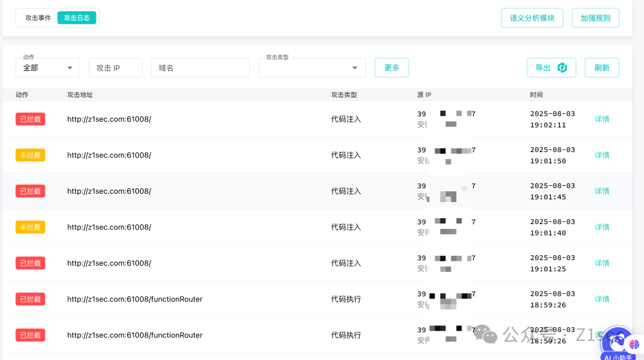This screenshot has height=360, width=644.
Task: Click the green icon inside the 导出 button
Action: coord(562,68)
